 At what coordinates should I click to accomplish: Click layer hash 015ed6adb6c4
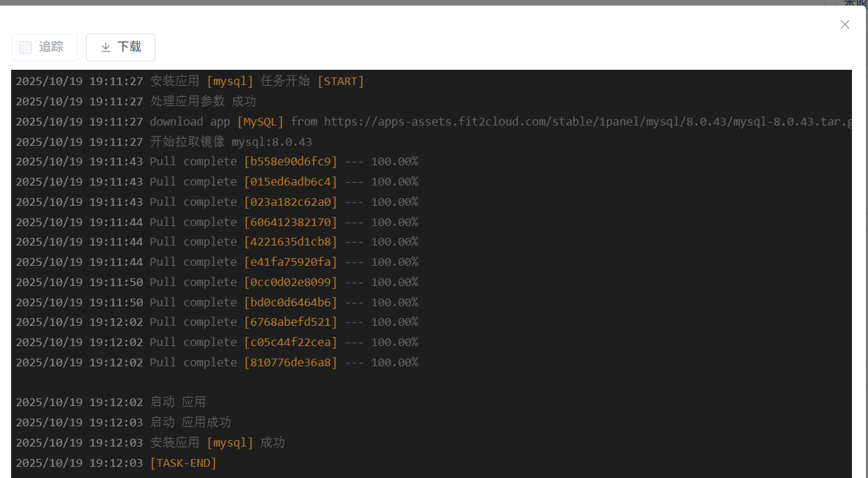tap(290, 182)
